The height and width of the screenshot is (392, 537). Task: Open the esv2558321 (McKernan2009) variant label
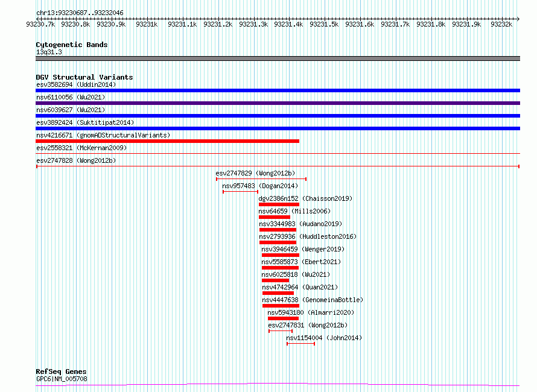[81, 148]
